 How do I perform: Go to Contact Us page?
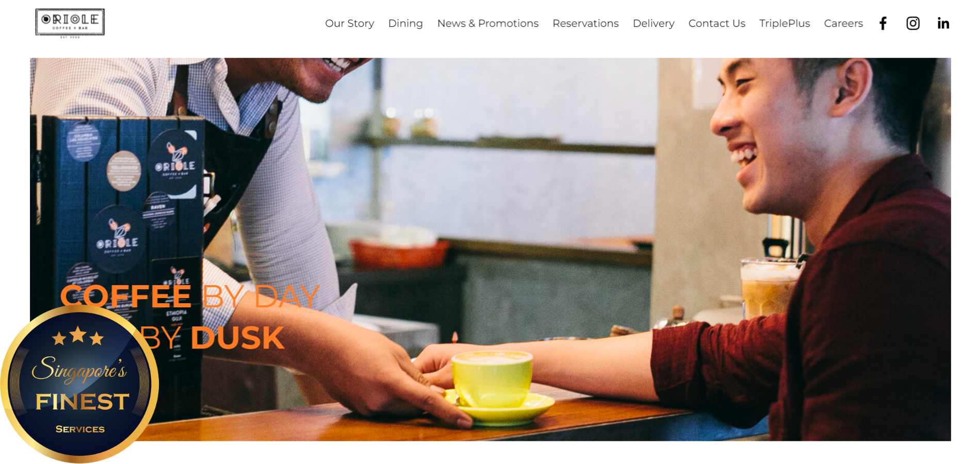click(x=716, y=23)
